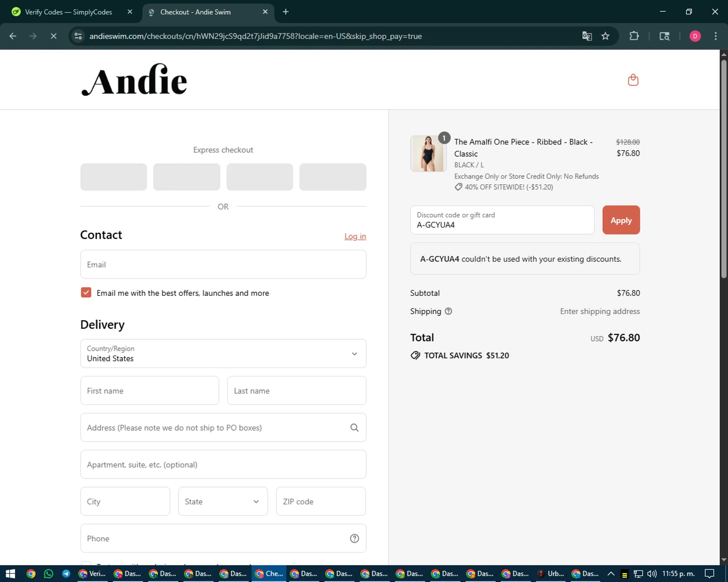Open the Windows notification center

tap(710, 574)
